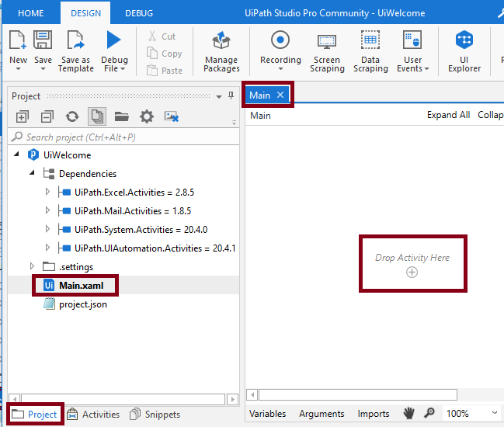Toggle Show All Files in Project panel
This screenshot has height=427, width=504.
point(97,116)
